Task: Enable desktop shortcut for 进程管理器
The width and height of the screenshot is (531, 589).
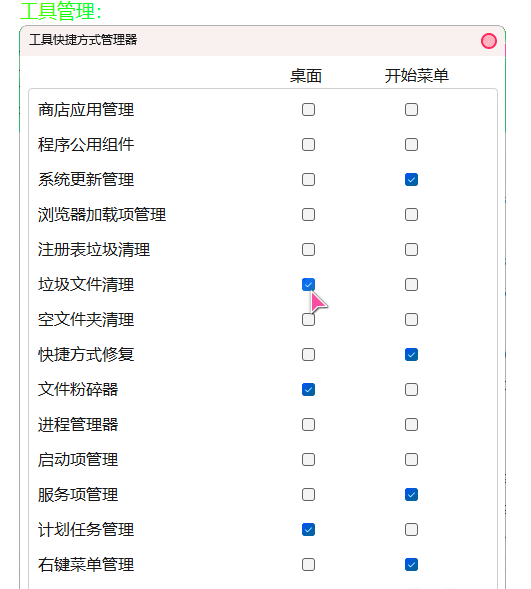Action: (x=308, y=424)
